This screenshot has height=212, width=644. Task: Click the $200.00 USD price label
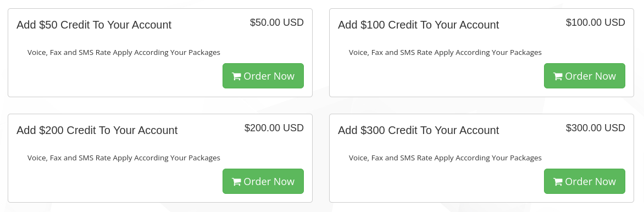[x=274, y=128]
